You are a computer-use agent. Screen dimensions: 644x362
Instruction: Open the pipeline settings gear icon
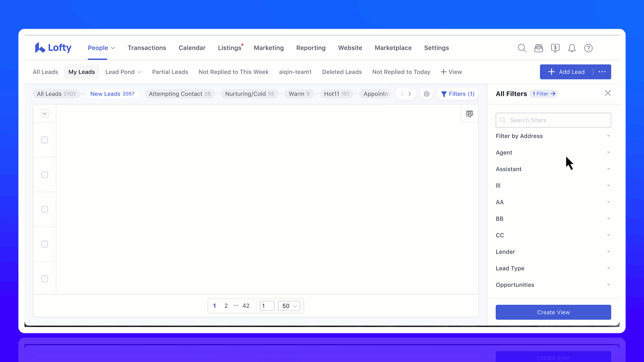pos(427,94)
